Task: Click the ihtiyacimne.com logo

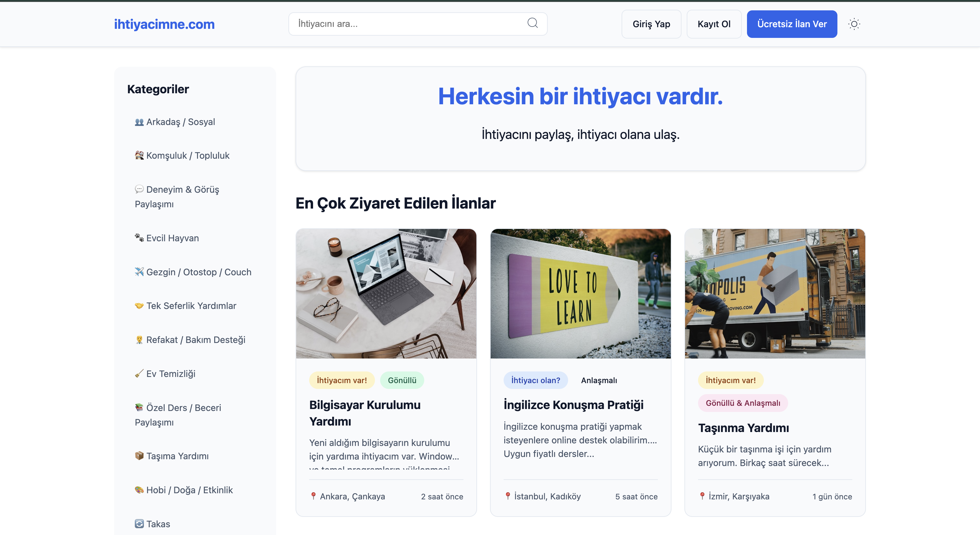Action: point(164,24)
